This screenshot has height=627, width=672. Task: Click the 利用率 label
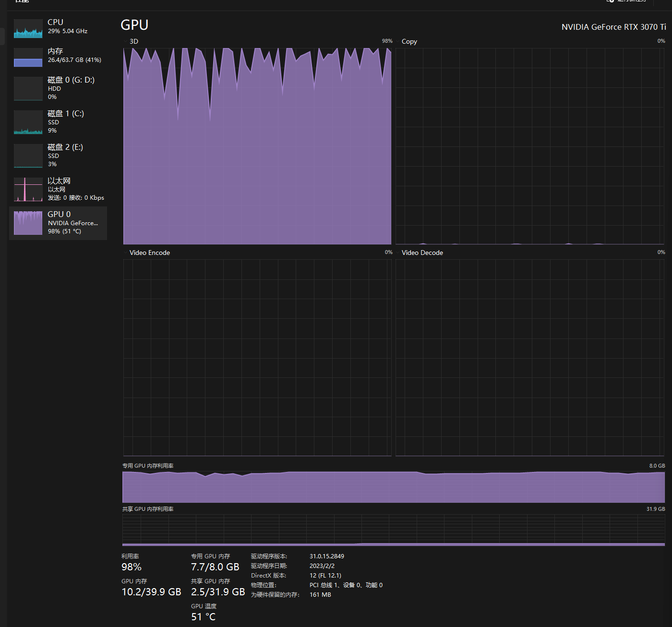tap(130, 556)
